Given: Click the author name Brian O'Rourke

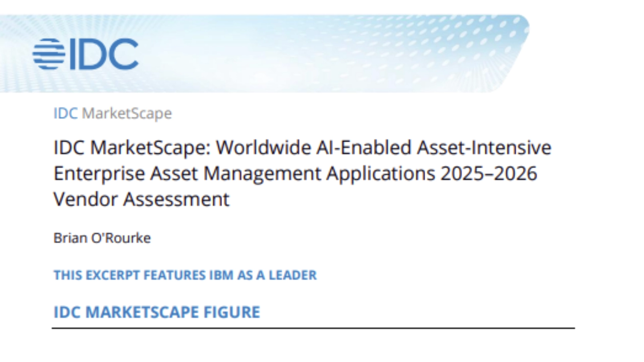Looking at the screenshot, I should 102,238.
